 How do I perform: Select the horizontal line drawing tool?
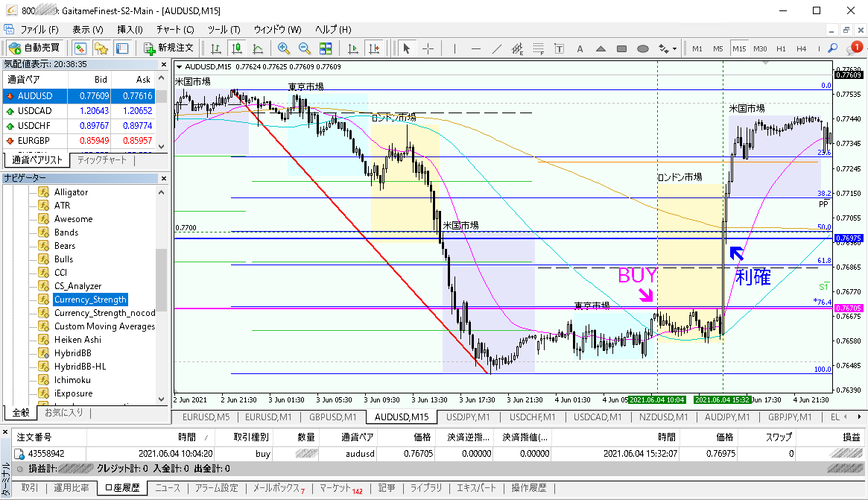475,48
